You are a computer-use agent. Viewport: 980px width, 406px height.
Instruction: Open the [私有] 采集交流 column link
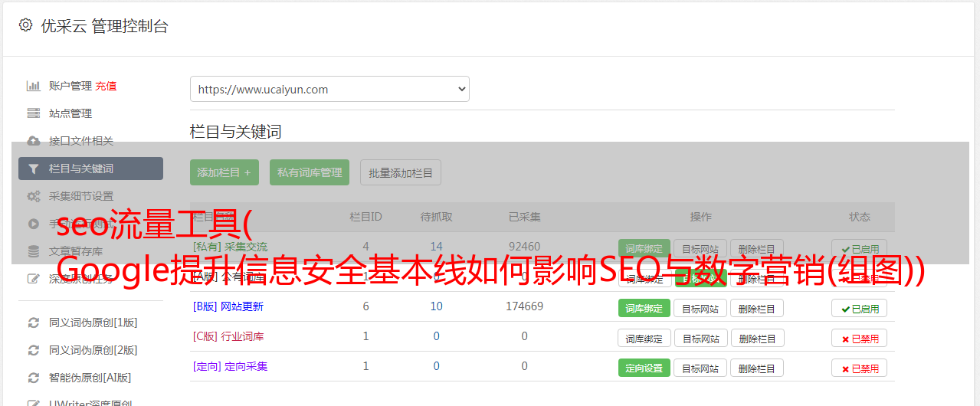(230, 247)
